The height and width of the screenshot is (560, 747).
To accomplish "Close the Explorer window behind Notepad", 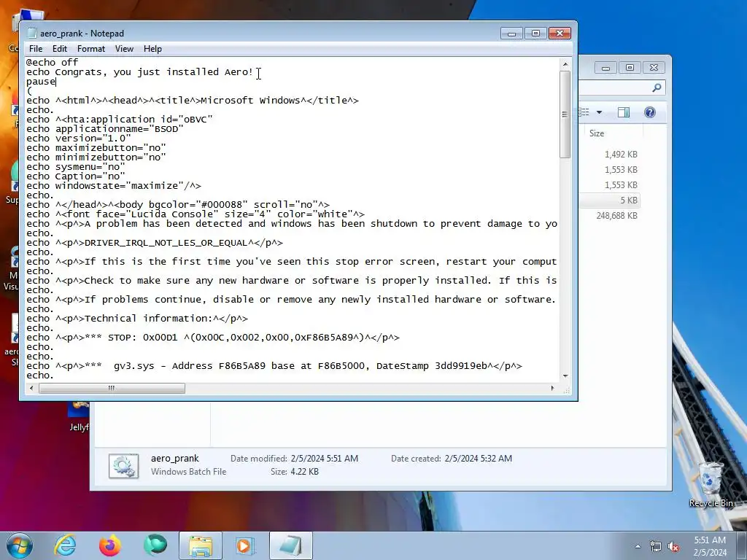I will pos(654,68).
